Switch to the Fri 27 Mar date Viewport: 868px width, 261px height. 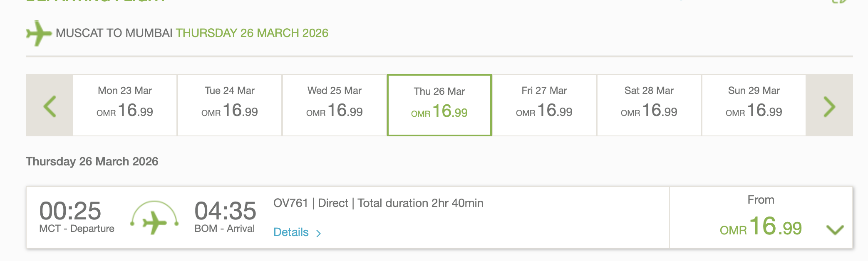544,105
